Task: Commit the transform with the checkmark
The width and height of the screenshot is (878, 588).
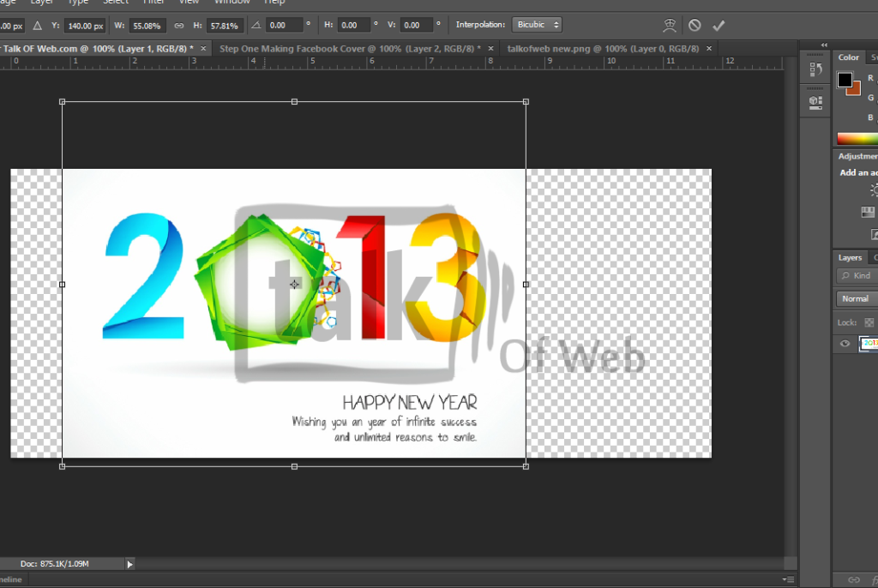Action: tap(719, 25)
